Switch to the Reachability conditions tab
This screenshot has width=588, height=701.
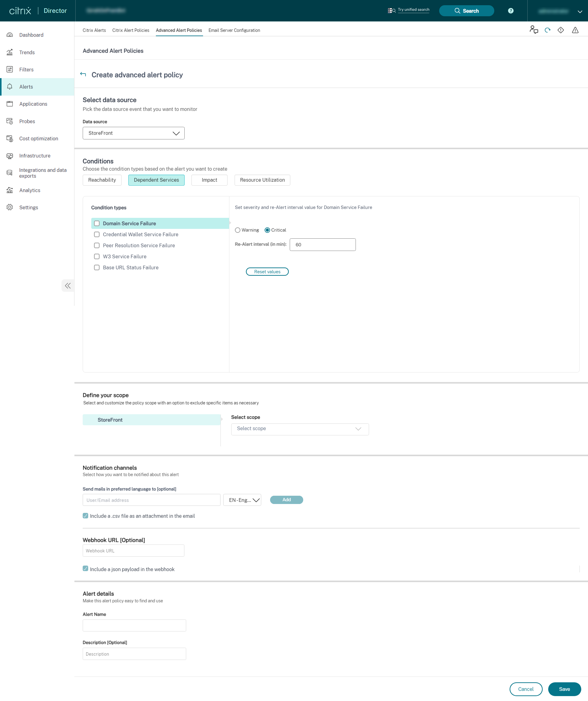(x=102, y=180)
